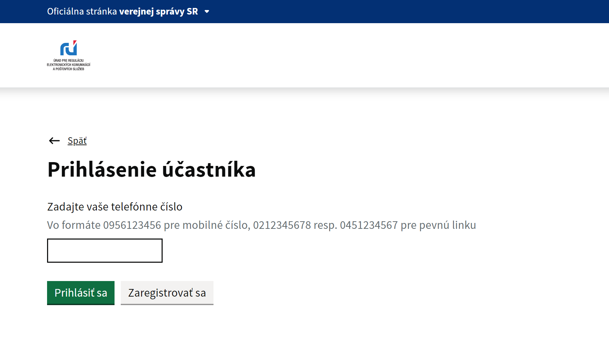Click the 'Zadajte vaše telefónne číslo' label
The image size is (609, 364).
point(115,207)
